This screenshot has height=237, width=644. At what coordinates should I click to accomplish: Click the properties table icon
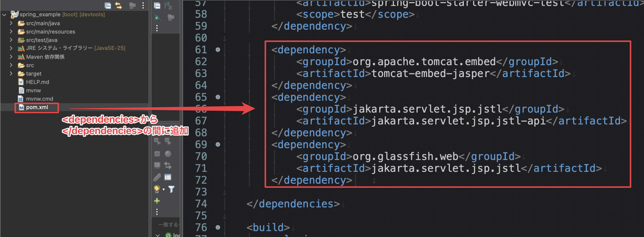(168, 177)
